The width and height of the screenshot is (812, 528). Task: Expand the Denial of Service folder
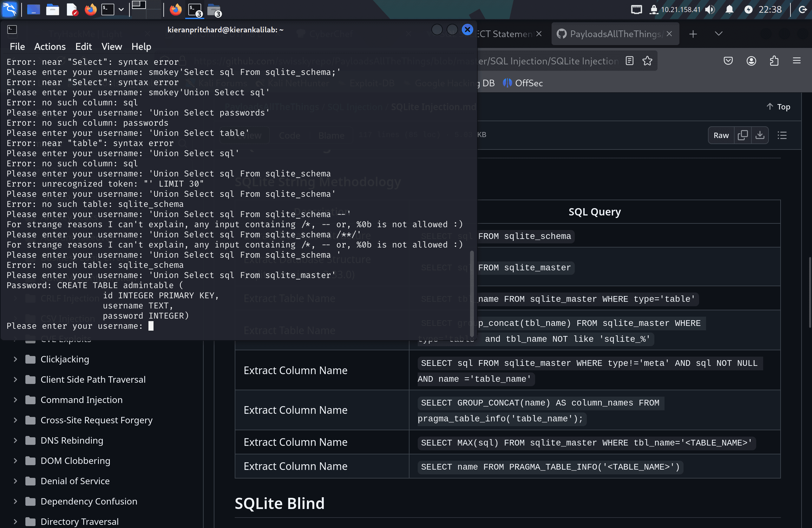[x=15, y=481]
